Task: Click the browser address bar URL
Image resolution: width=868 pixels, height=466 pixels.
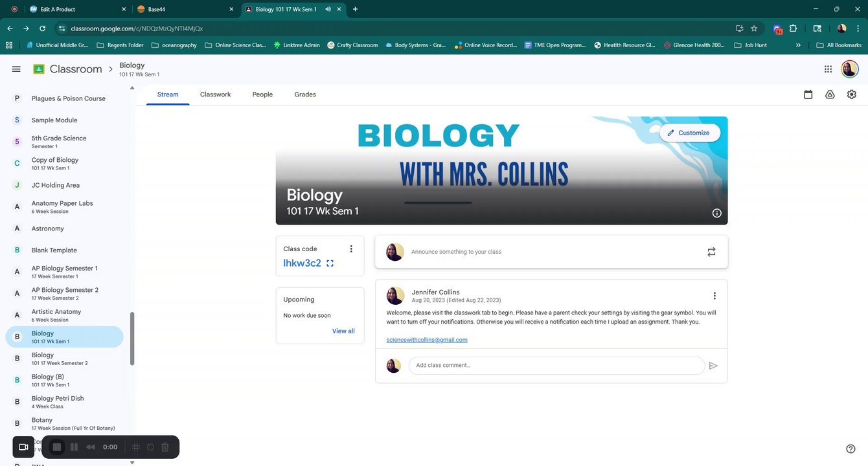Action: coord(137,28)
